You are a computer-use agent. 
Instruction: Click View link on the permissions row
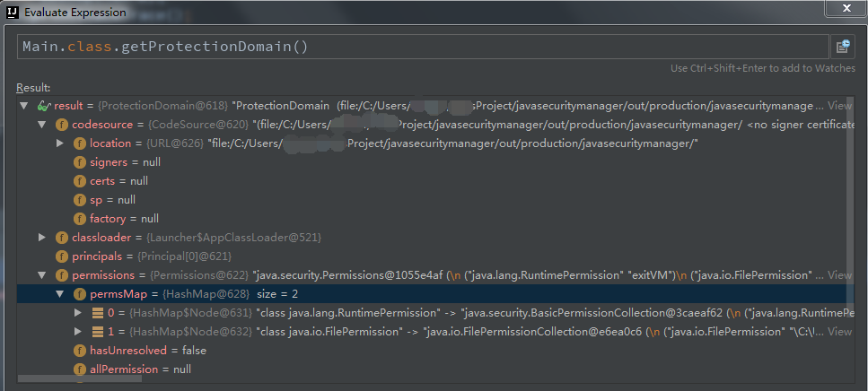pos(840,274)
